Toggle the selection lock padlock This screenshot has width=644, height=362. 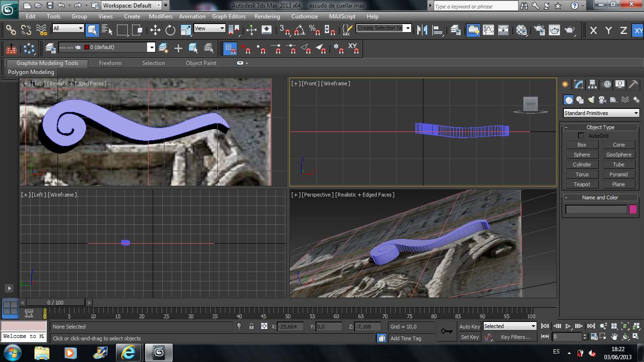pyautogui.click(x=251, y=327)
